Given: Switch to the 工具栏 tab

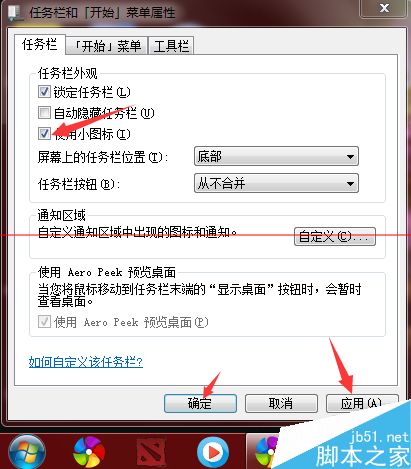Looking at the screenshot, I should (171, 46).
